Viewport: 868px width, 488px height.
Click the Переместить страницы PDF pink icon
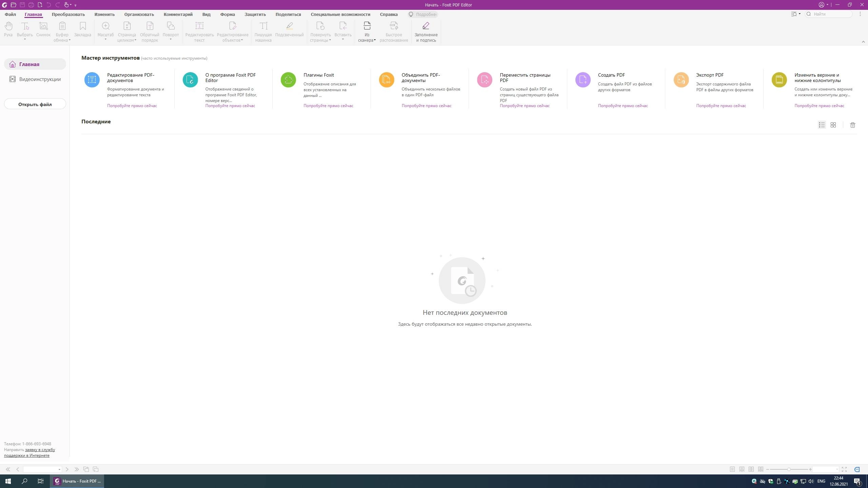485,80
